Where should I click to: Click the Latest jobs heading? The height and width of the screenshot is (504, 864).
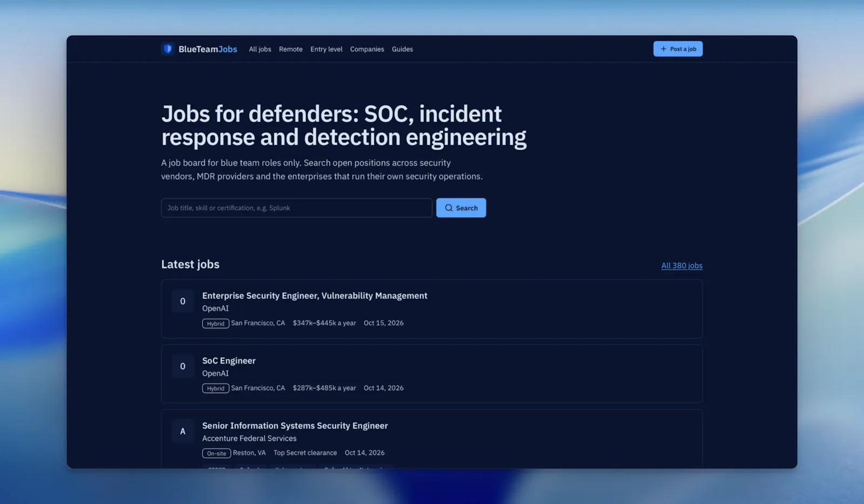(x=190, y=264)
